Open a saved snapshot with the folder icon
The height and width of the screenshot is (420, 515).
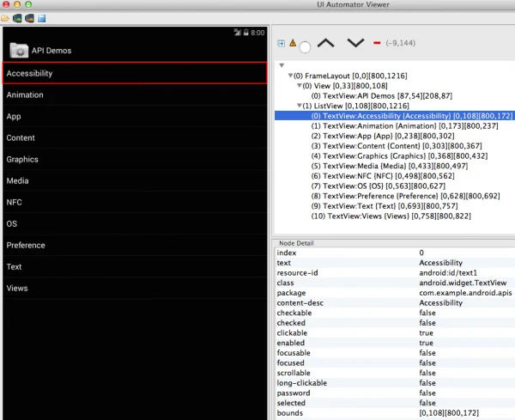[x=4, y=18]
